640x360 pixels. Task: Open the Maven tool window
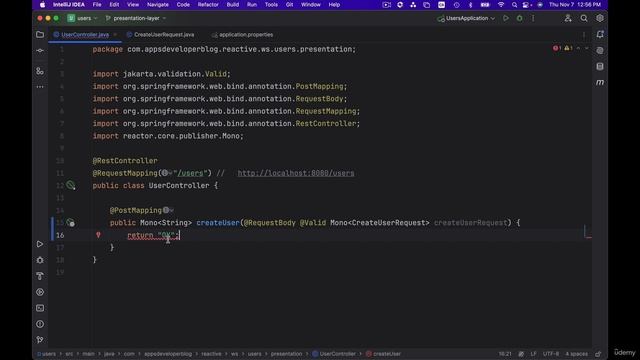[x=600, y=82]
